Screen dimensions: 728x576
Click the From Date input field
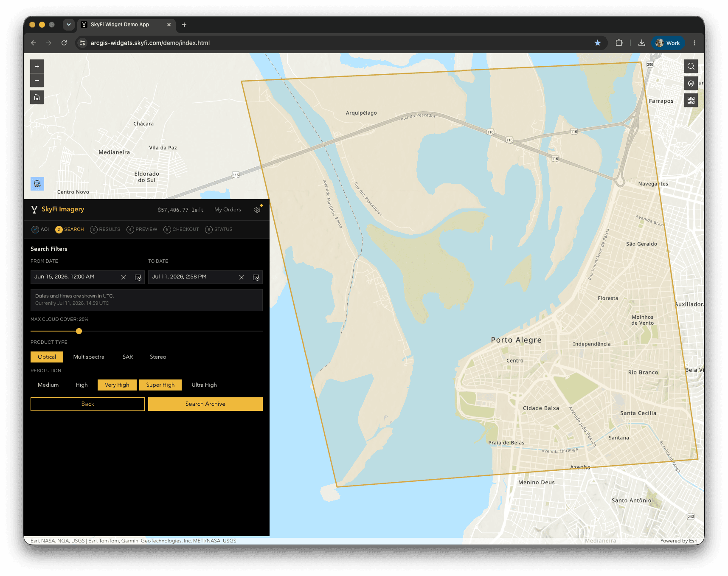[x=87, y=277]
